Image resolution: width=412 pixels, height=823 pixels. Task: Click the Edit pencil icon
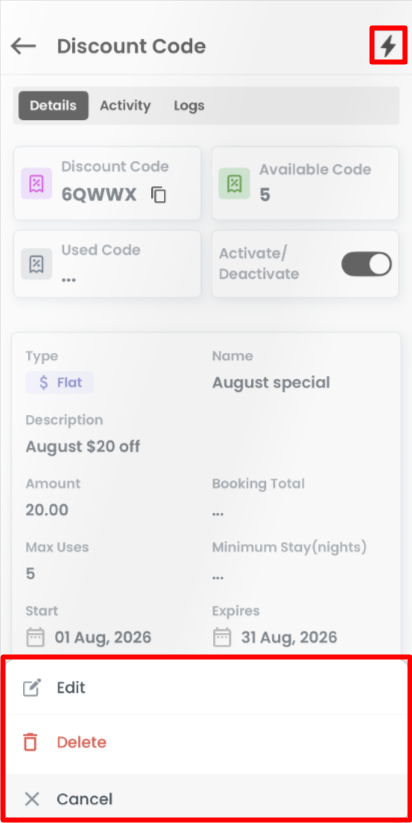32,688
